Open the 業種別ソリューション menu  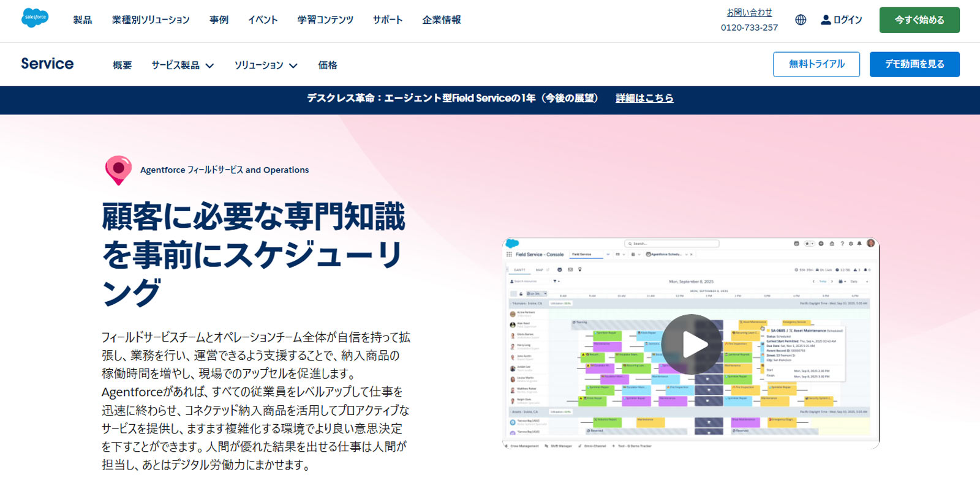point(151,20)
